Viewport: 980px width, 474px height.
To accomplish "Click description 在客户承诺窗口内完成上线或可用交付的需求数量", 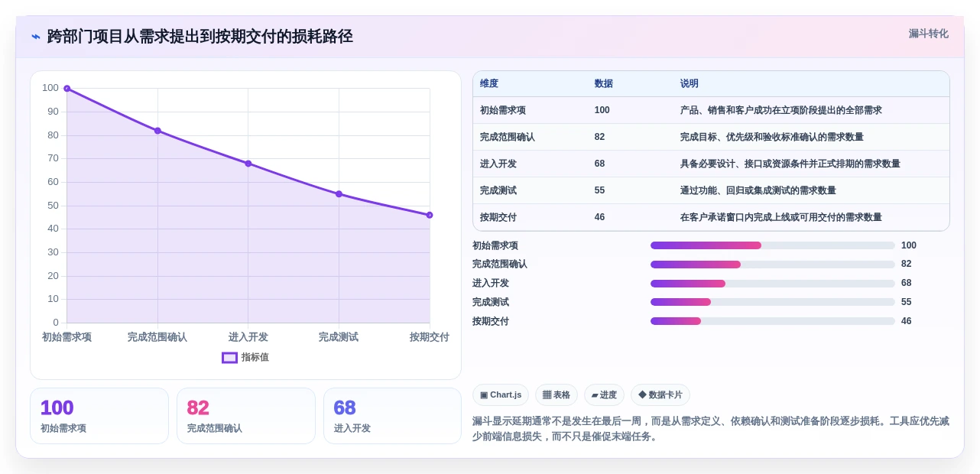I will (x=781, y=217).
